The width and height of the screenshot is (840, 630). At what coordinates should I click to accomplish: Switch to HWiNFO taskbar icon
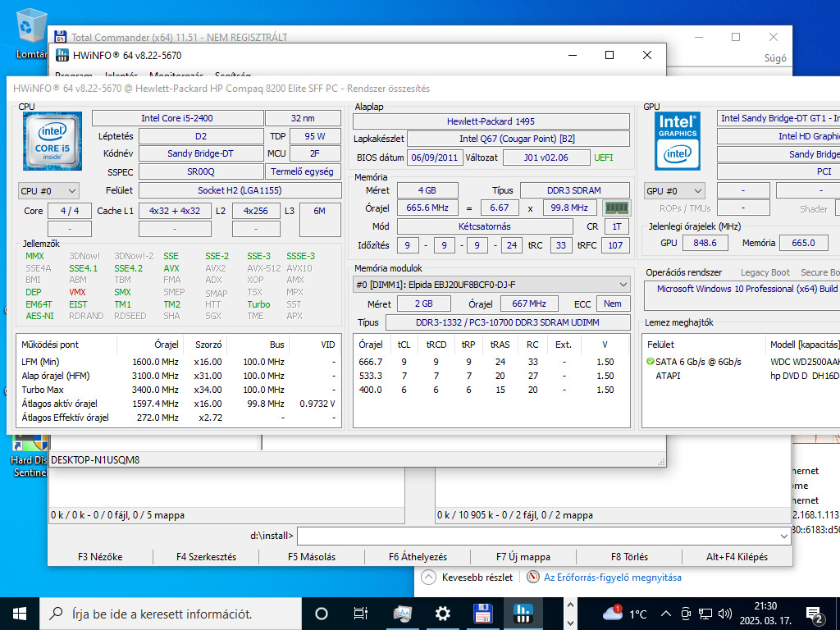point(523,614)
